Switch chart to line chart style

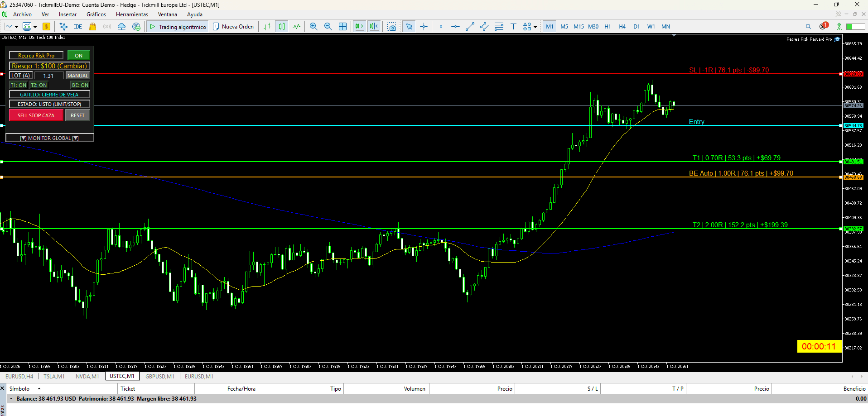coord(297,27)
